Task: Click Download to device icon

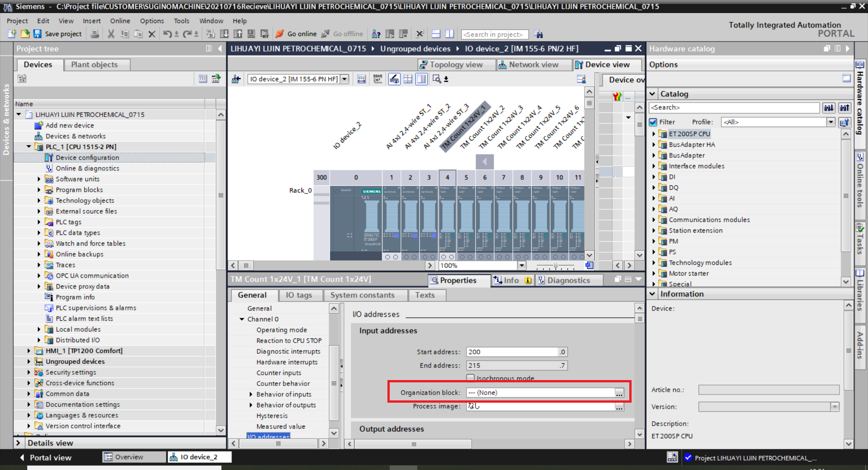Action: (x=224, y=34)
